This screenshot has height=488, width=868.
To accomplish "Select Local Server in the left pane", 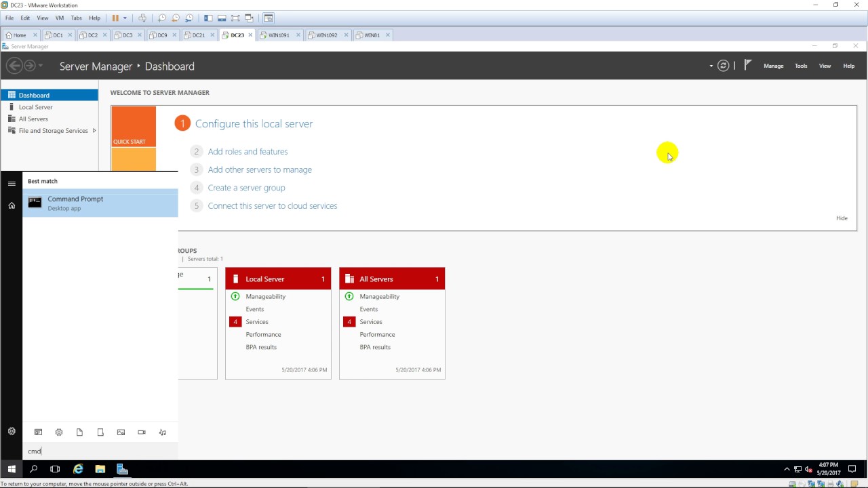I will pyautogui.click(x=50, y=107).
